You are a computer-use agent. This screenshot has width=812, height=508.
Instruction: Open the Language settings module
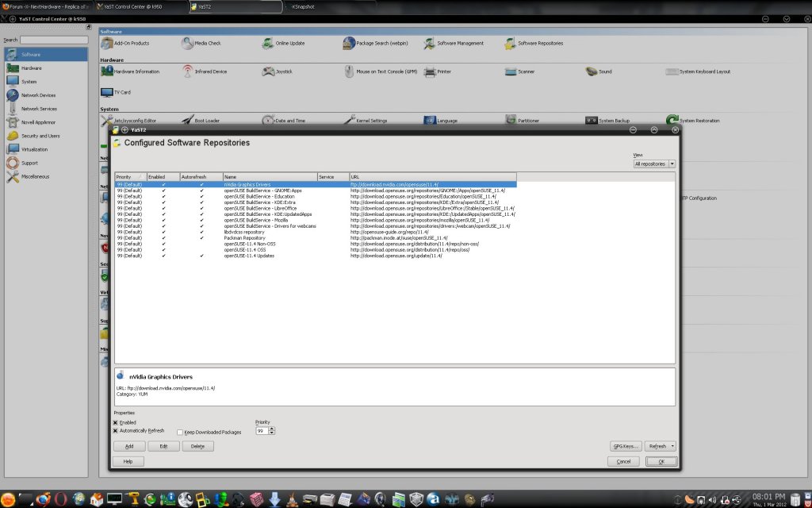pyautogui.click(x=441, y=121)
